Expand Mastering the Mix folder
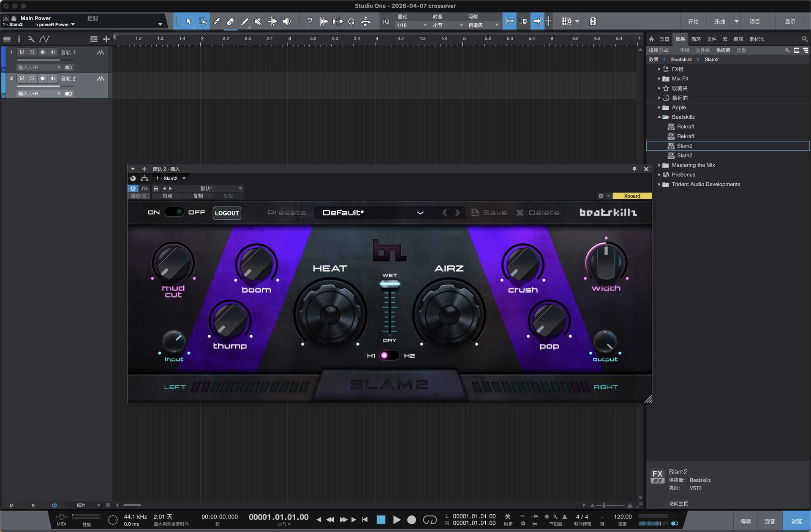Screen dimensions: 811x532 click(659, 165)
